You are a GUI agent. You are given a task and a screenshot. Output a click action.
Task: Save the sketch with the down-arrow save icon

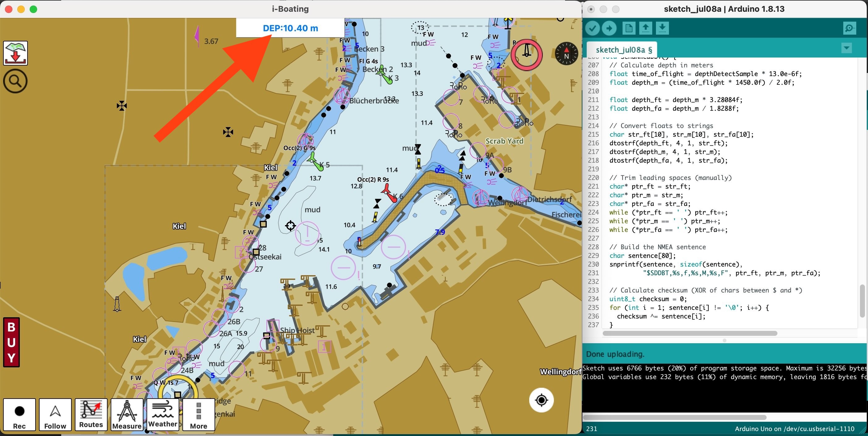pos(662,28)
